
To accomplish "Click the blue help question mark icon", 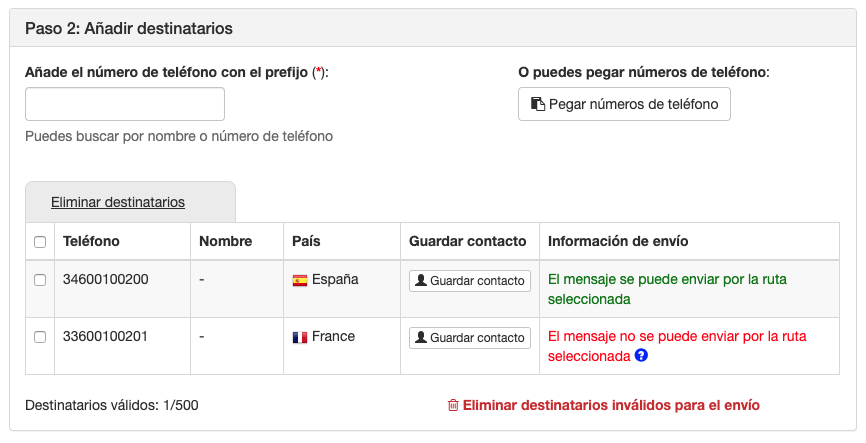I will [642, 355].
